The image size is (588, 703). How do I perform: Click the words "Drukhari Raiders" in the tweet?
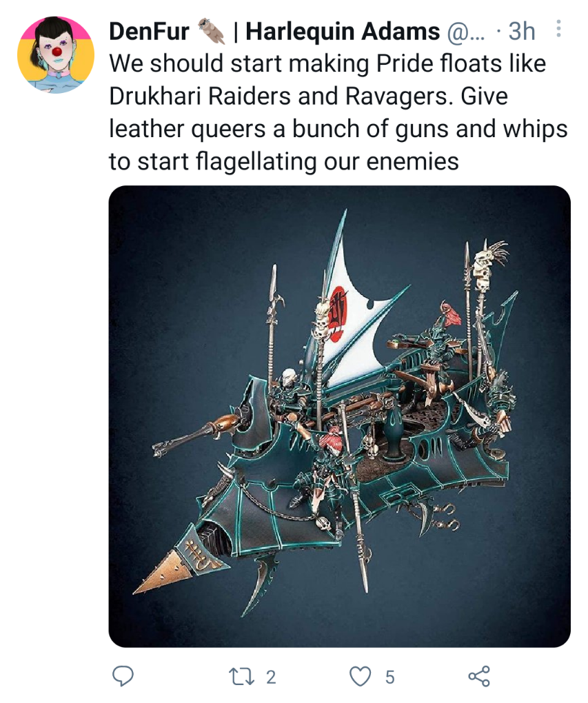(200, 96)
